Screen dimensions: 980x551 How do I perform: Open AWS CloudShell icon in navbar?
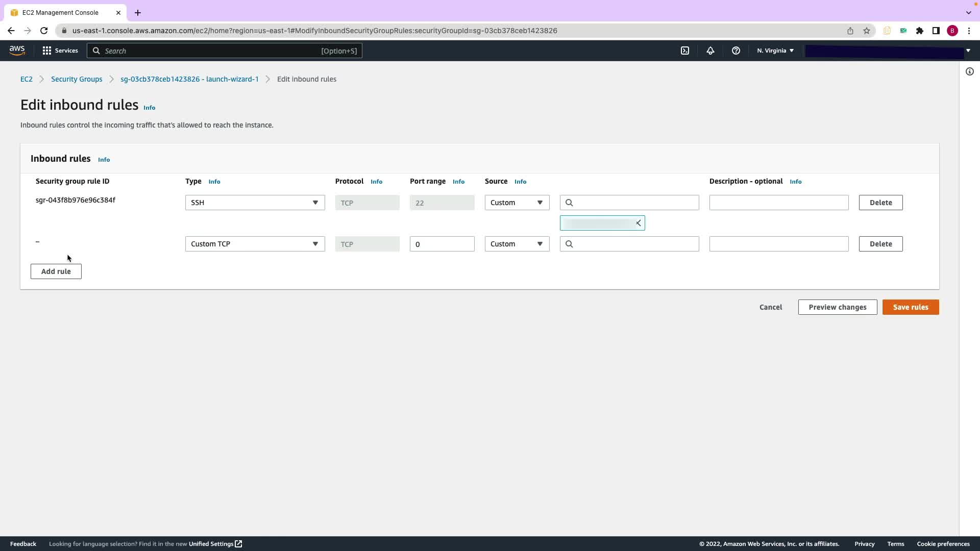click(685, 51)
